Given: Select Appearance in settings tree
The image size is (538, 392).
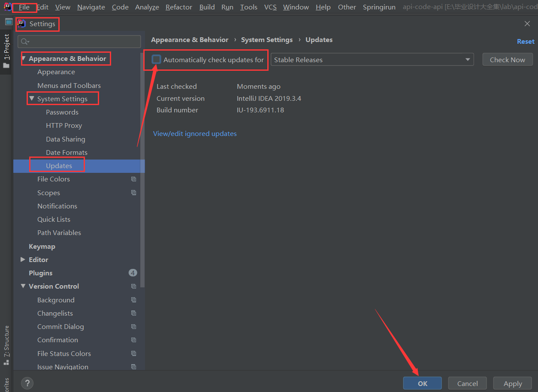Looking at the screenshot, I should point(56,72).
